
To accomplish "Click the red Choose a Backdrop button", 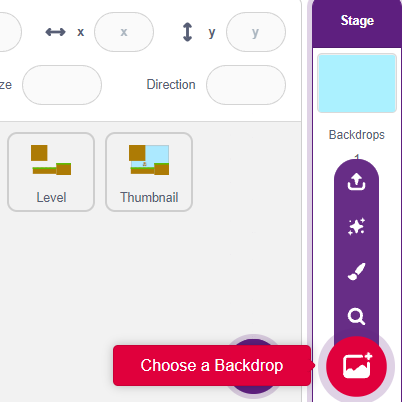I will point(356,366).
